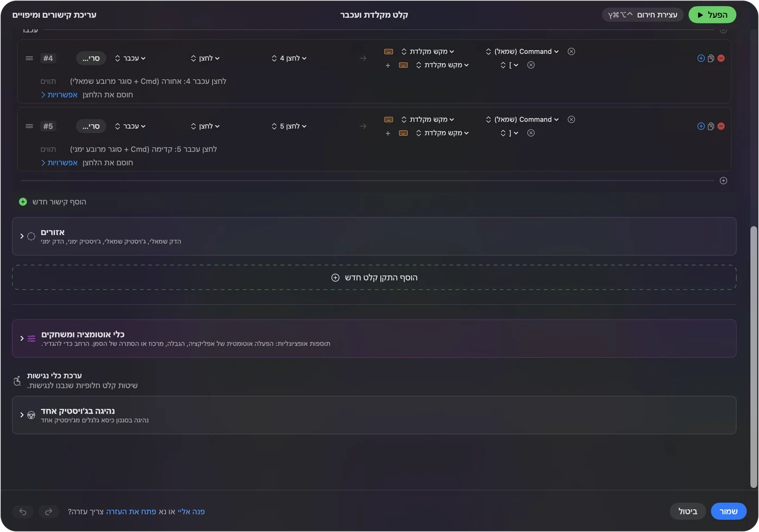Delete mapping #4 with the red minus icon
The height and width of the screenshot is (532, 759).
[x=721, y=58]
